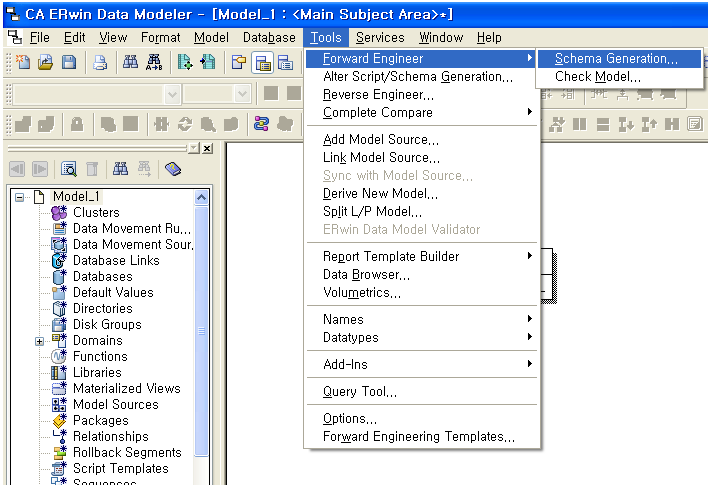Click the New model toolbar icon
The width and height of the screenshot is (710, 488).
[x=23, y=62]
